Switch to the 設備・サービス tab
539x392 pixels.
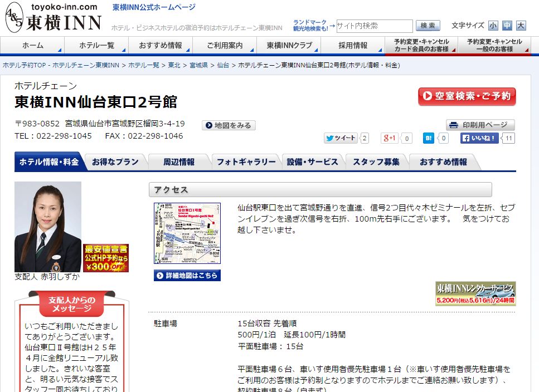[x=313, y=161]
